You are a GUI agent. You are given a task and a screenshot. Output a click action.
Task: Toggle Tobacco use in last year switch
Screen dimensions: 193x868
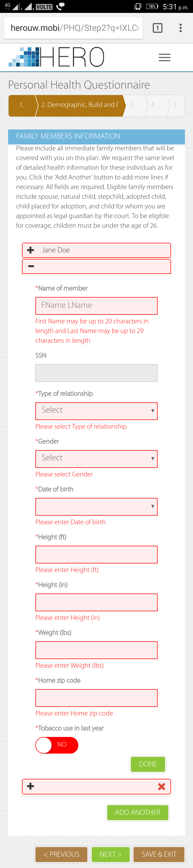[x=57, y=745]
